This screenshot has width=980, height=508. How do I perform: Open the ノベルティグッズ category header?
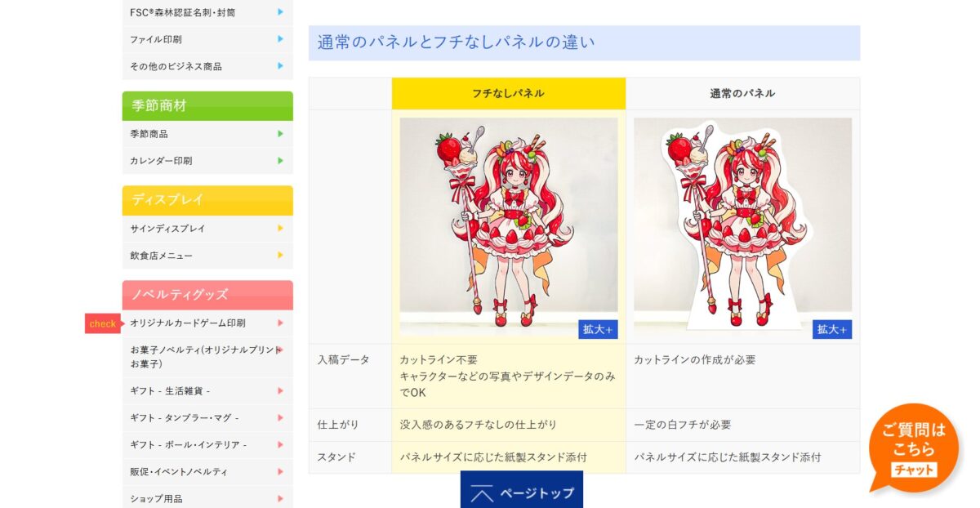pyautogui.click(x=207, y=295)
